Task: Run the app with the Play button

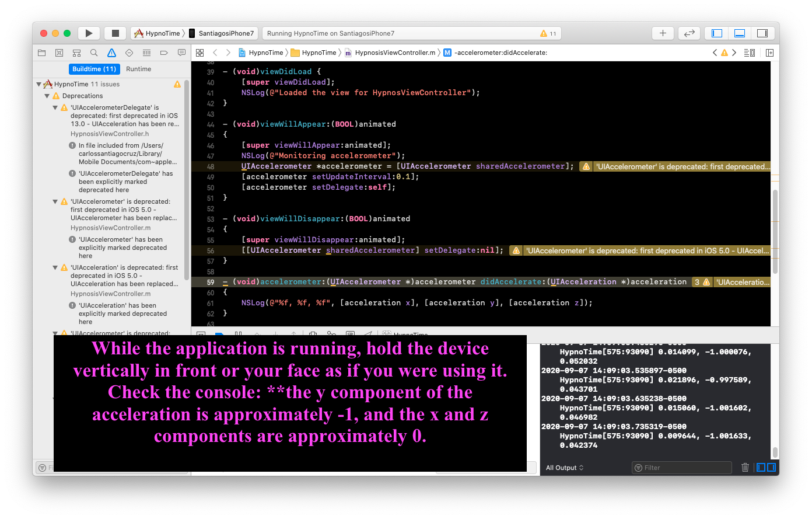Action: (x=89, y=33)
